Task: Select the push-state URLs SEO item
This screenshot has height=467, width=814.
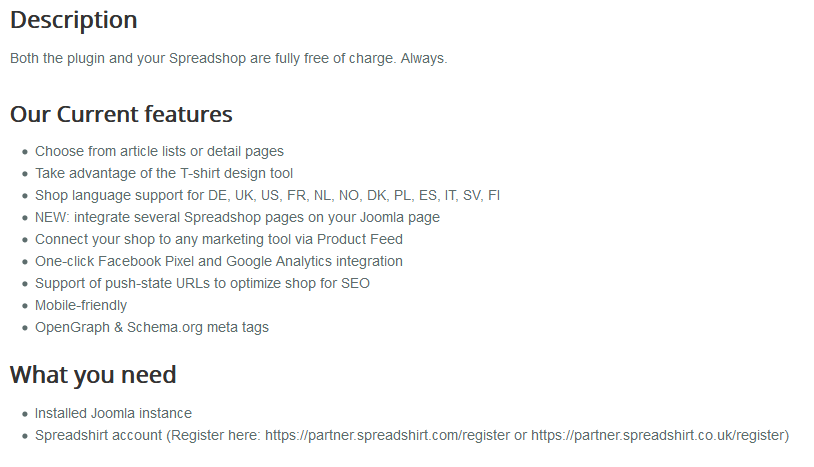Action: tap(202, 283)
